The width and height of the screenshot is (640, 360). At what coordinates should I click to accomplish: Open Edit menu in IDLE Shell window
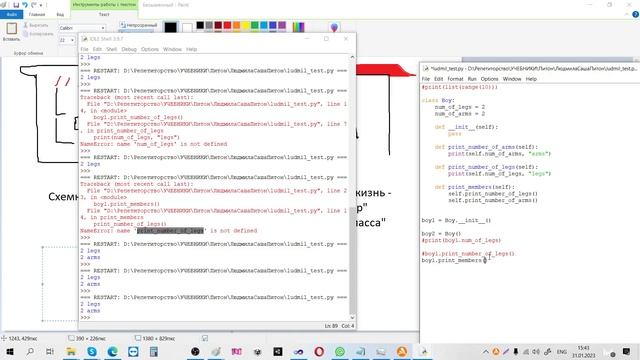click(x=97, y=49)
